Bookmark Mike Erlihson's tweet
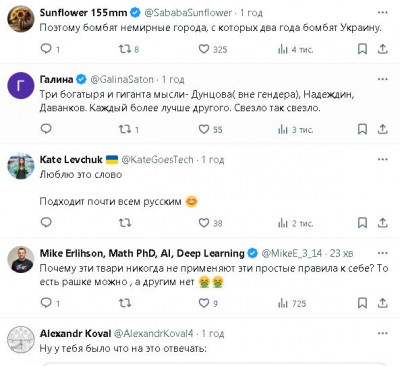 [362, 303]
